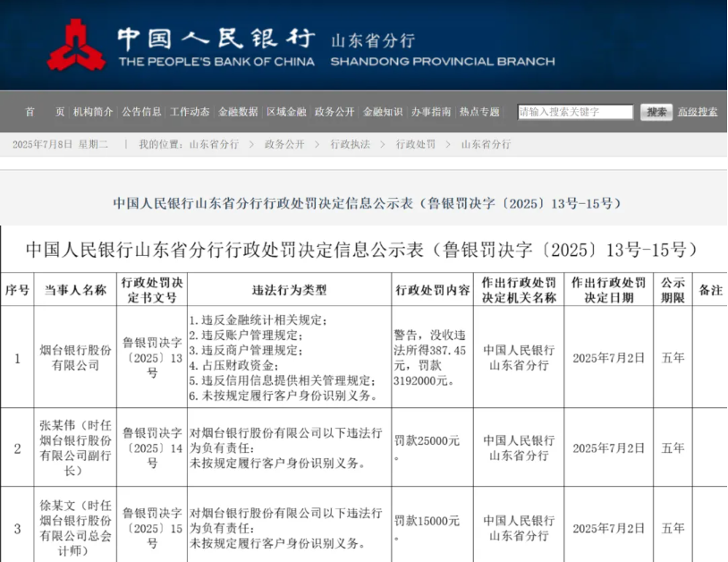Click the 行政处罚内容 column header

pyautogui.click(x=432, y=290)
